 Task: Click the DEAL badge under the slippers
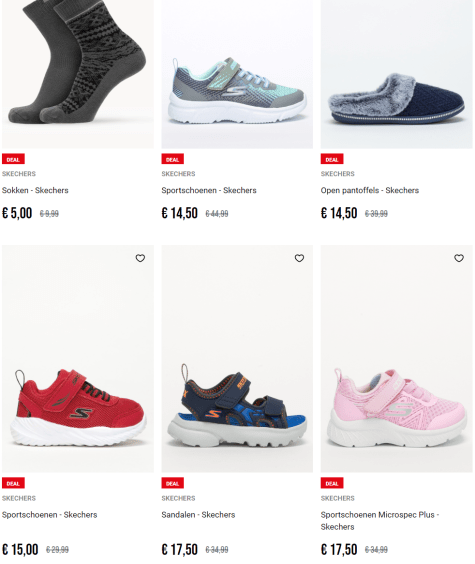[x=332, y=159]
